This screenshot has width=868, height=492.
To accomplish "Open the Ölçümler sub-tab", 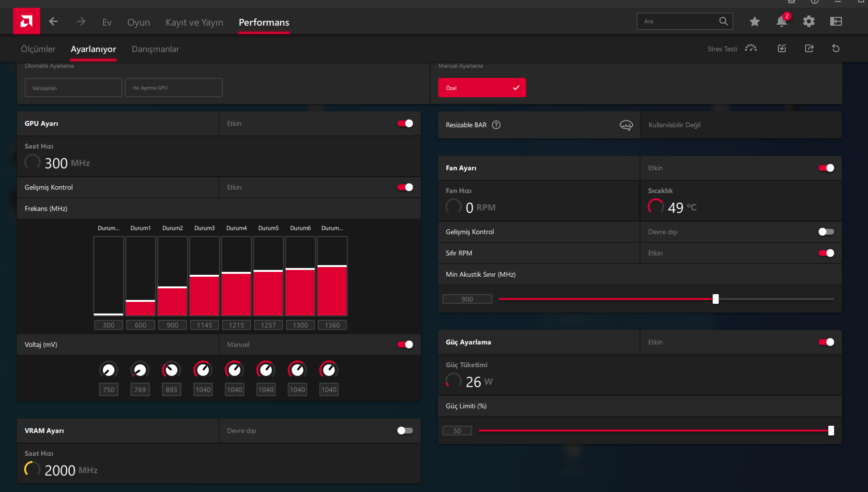I will click(x=38, y=49).
